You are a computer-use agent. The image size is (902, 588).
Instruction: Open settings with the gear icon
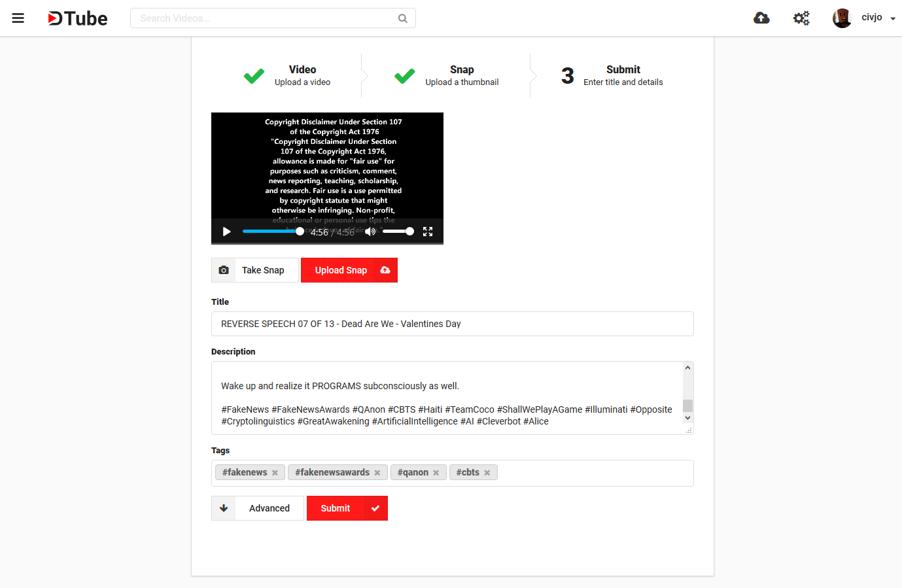(801, 18)
